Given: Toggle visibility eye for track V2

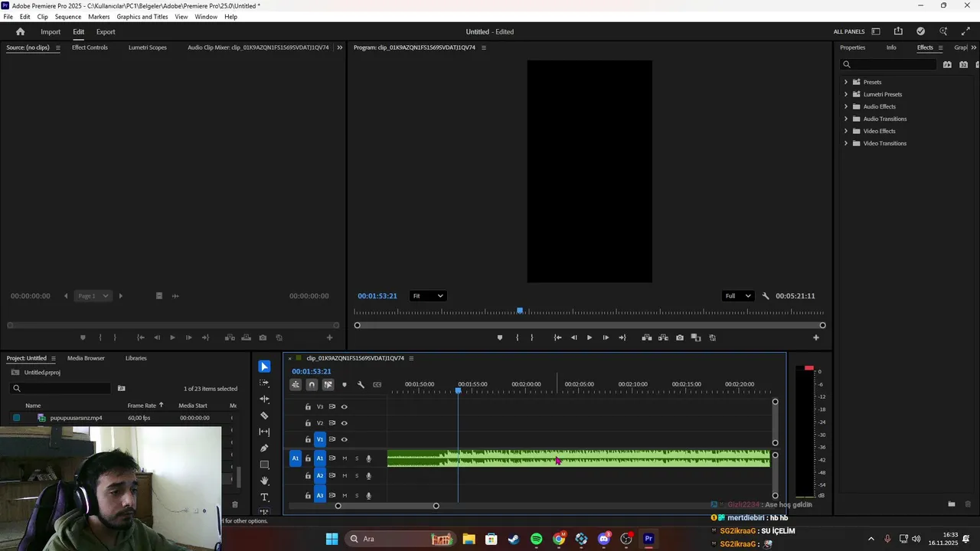Looking at the screenshot, I should tap(344, 423).
